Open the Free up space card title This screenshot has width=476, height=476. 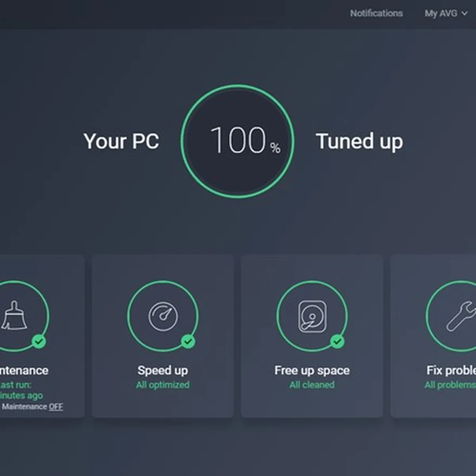312,370
